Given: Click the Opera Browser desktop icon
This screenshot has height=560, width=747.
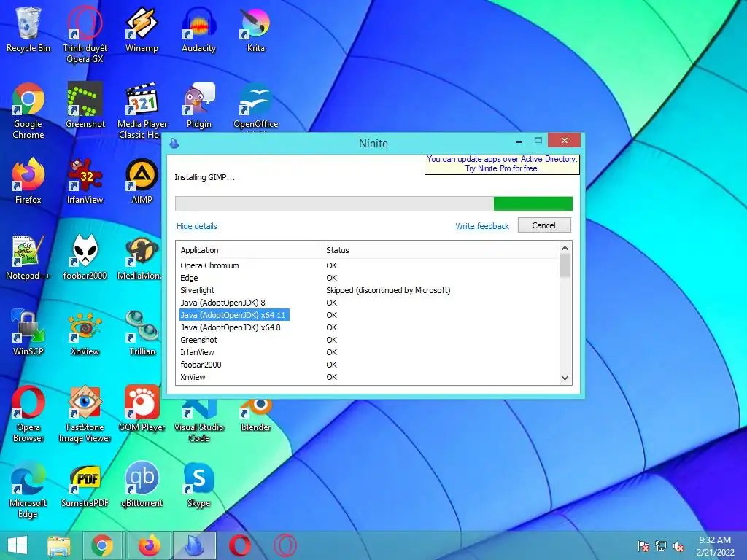Looking at the screenshot, I should [28, 414].
